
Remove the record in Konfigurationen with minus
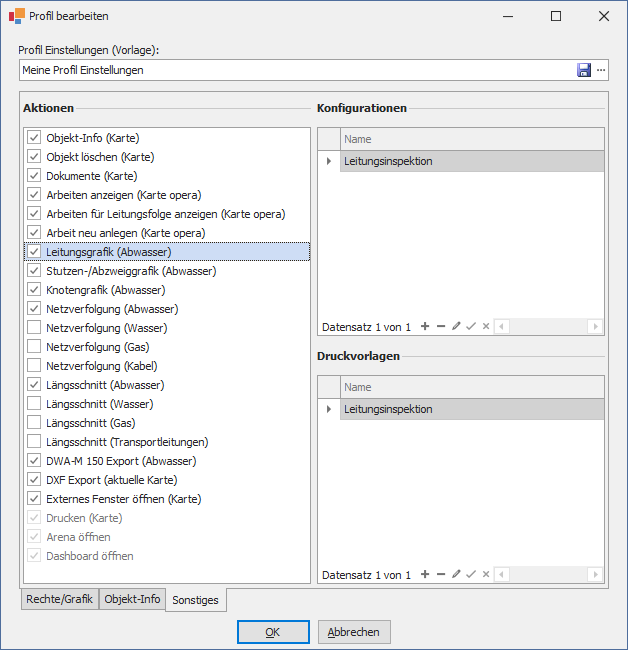441,326
